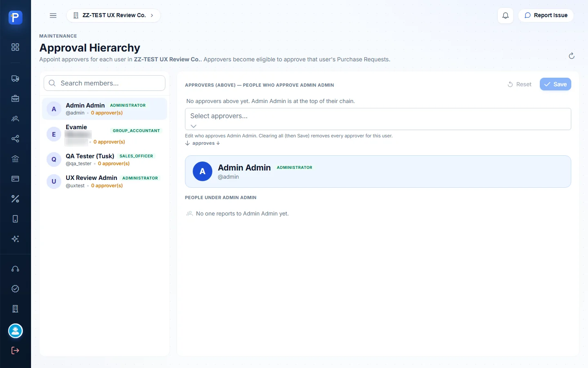Image resolution: width=588 pixels, height=368 pixels.
Task: Click the 'approves' arrow label
Action: tap(203, 143)
